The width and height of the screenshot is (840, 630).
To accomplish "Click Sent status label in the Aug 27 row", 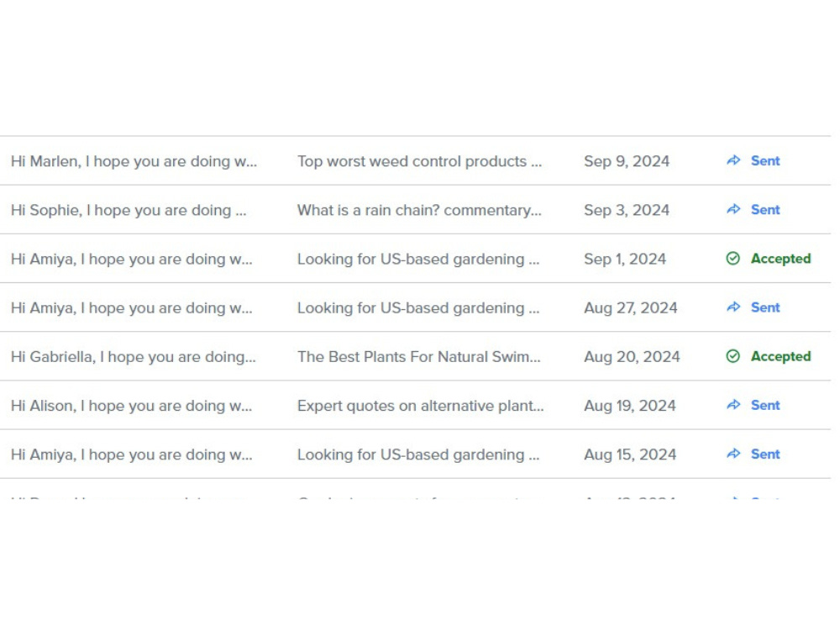I will tap(765, 307).
